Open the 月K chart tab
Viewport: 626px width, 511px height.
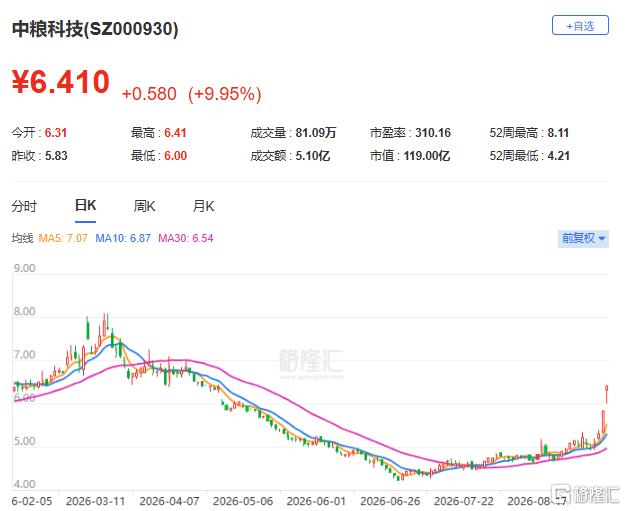[203, 206]
